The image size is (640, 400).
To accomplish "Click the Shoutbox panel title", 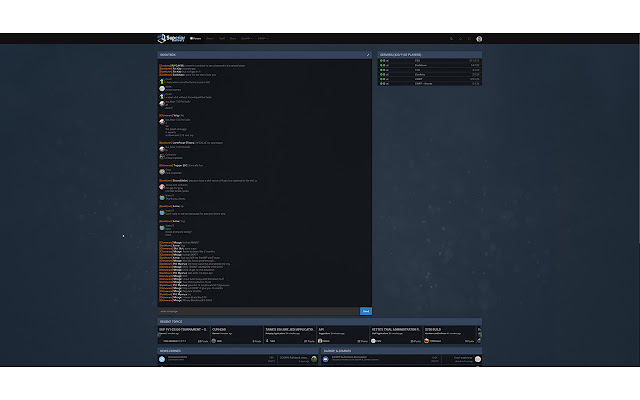I will 168,55.
